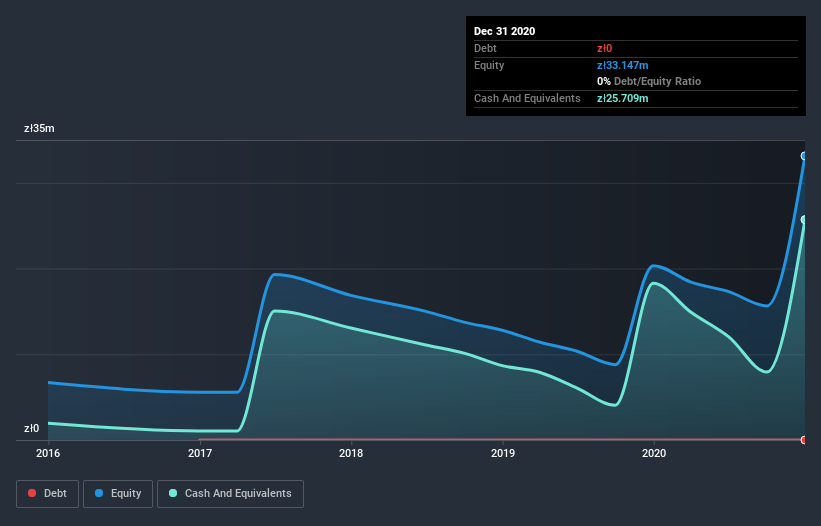
Task: Click the red Debt legend dot
Action: point(32,493)
